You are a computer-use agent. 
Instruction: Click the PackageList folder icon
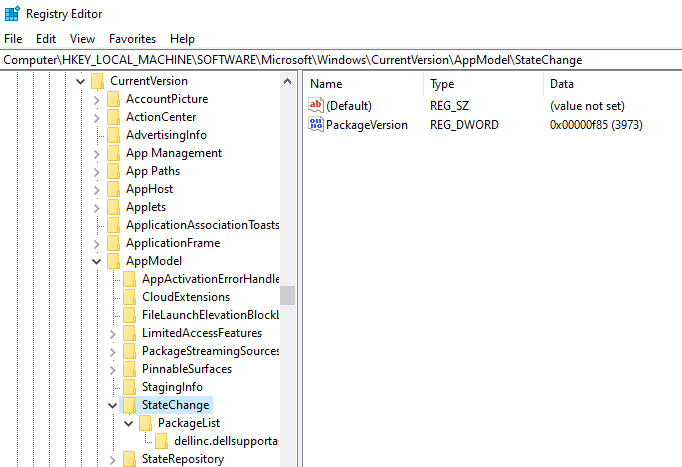pyautogui.click(x=146, y=424)
